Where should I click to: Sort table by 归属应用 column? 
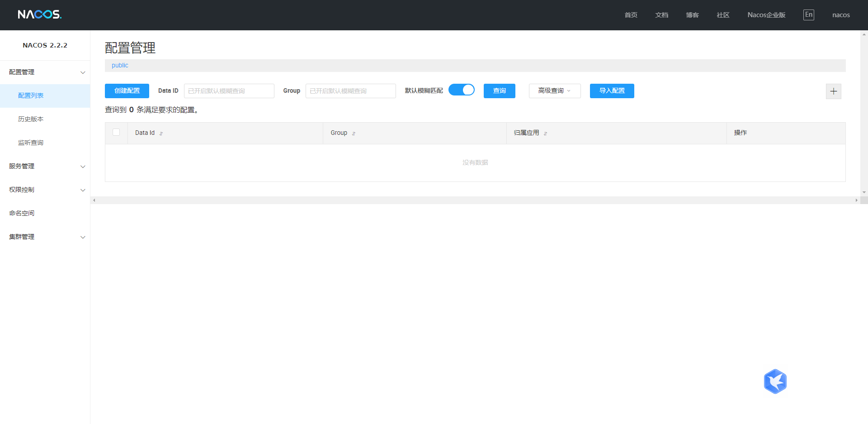545,133
